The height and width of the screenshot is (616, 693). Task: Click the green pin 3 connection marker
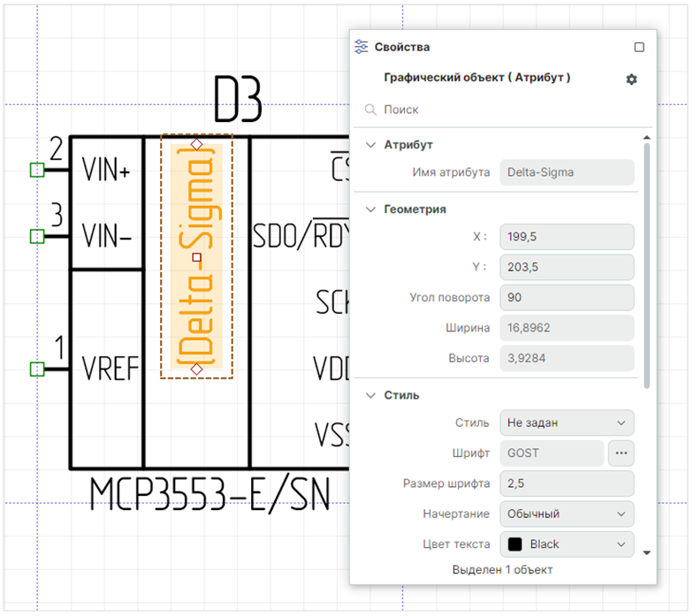[36, 236]
